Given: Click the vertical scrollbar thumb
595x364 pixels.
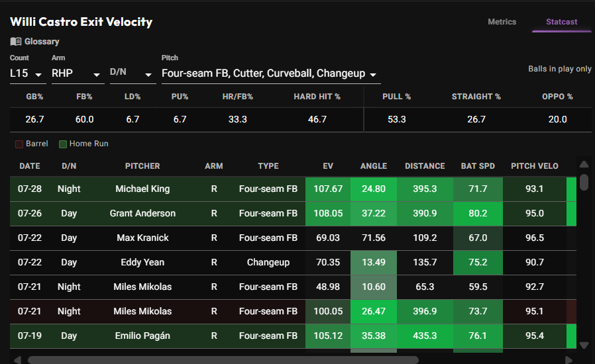Looking at the screenshot, I should click(584, 183).
